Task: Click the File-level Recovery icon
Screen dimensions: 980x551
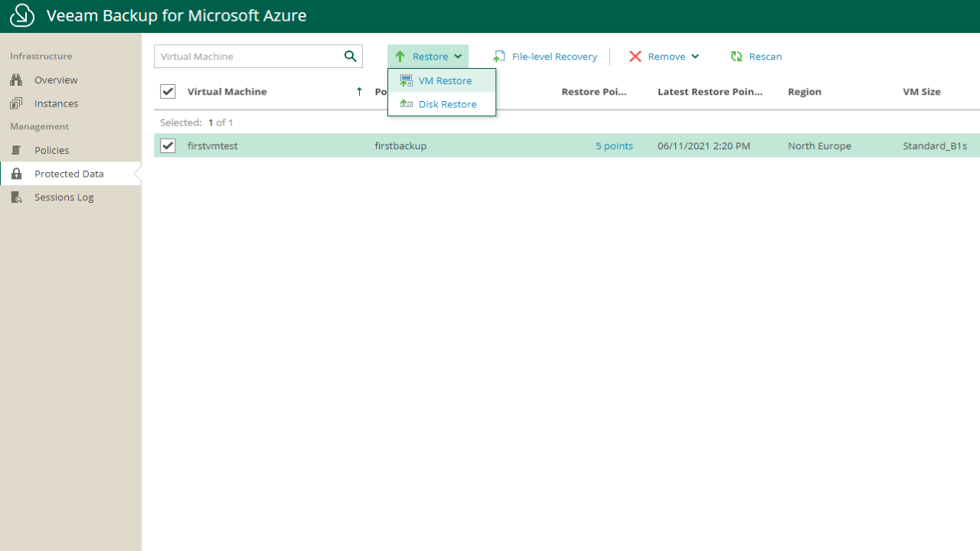Action: (499, 57)
